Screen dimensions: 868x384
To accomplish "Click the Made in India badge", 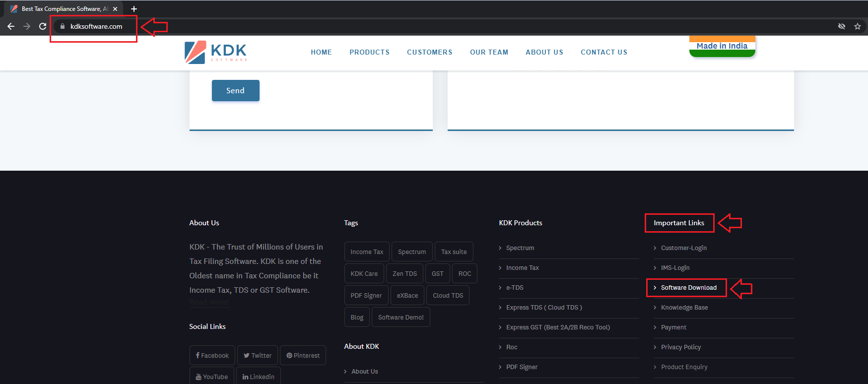I will pyautogui.click(x=722, y=46).
